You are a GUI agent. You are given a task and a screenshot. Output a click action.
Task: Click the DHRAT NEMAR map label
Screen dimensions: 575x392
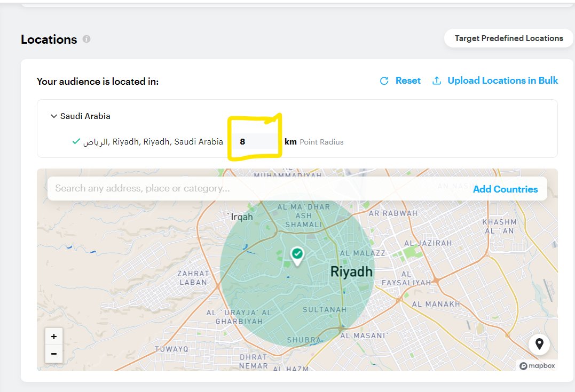(x=254, y=361)
